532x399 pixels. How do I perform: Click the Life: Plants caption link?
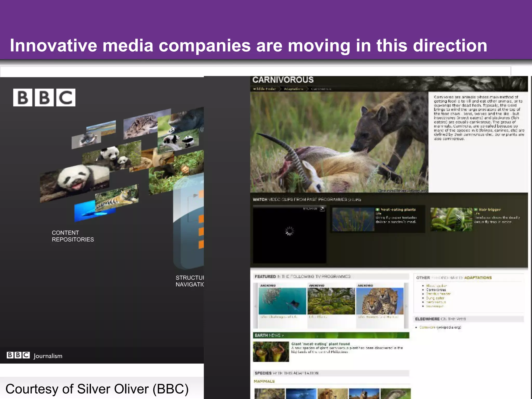[318, 317]
